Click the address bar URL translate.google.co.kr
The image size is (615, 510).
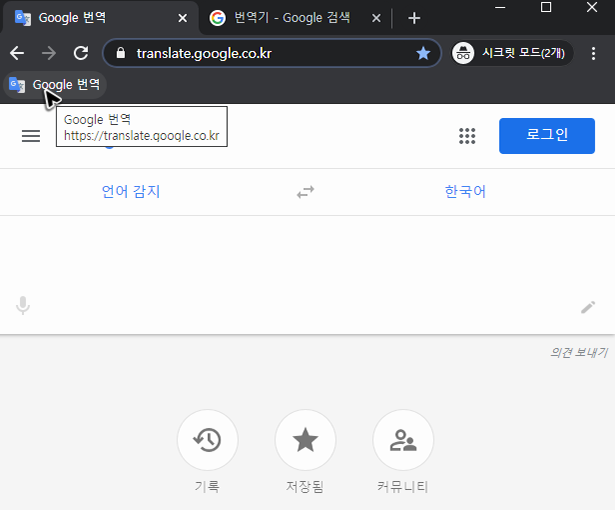(204, 53)
